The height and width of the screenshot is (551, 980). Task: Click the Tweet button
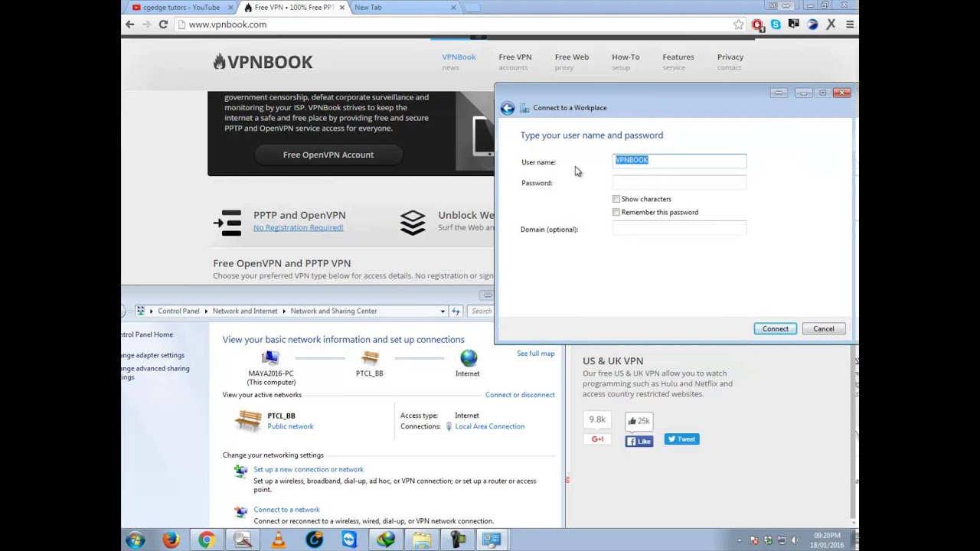pos(681,439)
